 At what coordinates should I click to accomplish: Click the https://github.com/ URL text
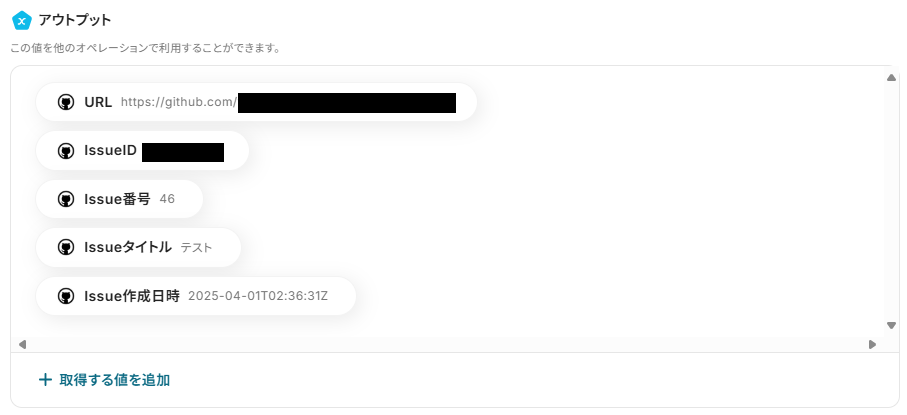tap(179, 102)
